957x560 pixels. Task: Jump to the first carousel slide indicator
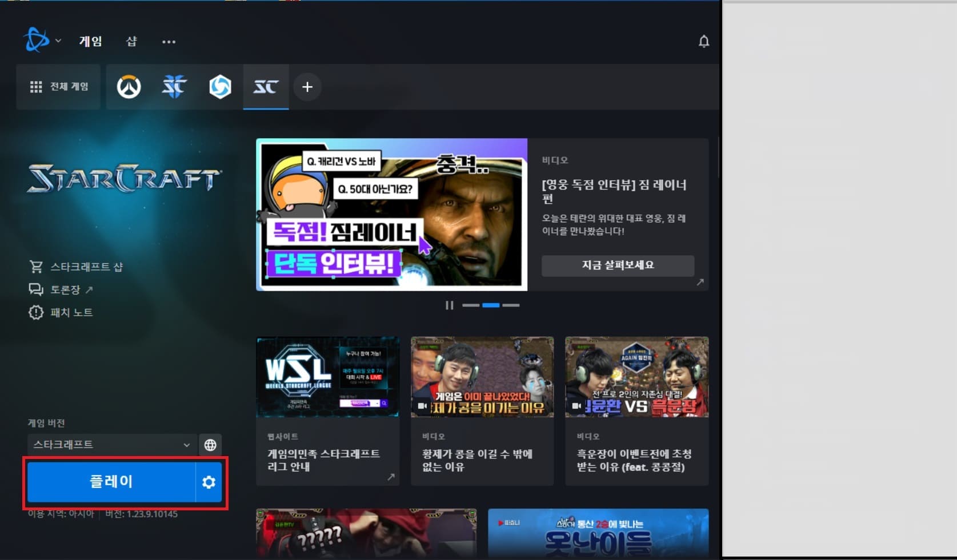click(471, 305)
